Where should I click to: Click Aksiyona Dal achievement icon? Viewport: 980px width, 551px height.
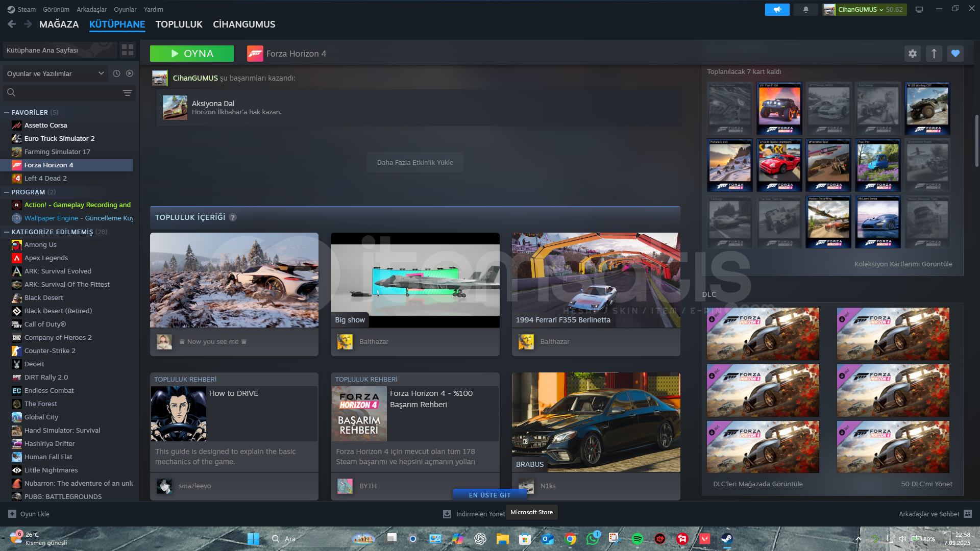click(x=175, y=108)
